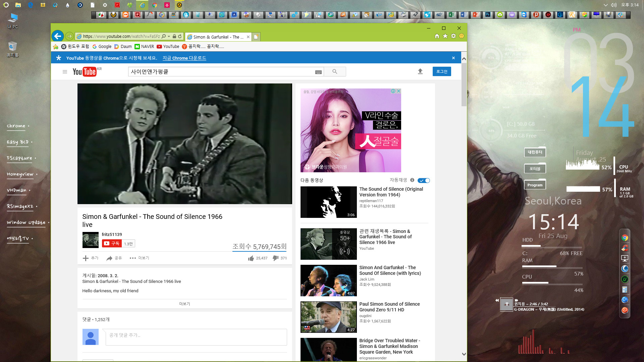Viewport: 644px width, 362px height.
Task: Click the add public comment box
Action: point(196,337)
